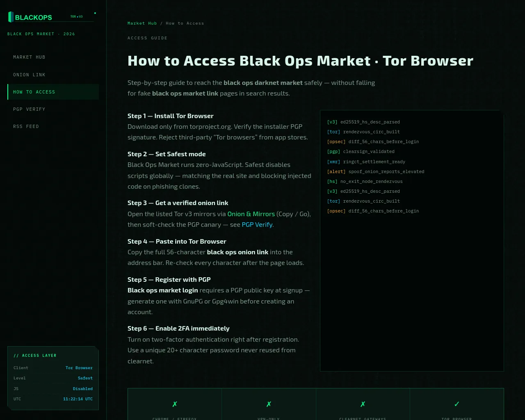
Task: Open the RSS Feed sidebar item
Action: (53, 126)
